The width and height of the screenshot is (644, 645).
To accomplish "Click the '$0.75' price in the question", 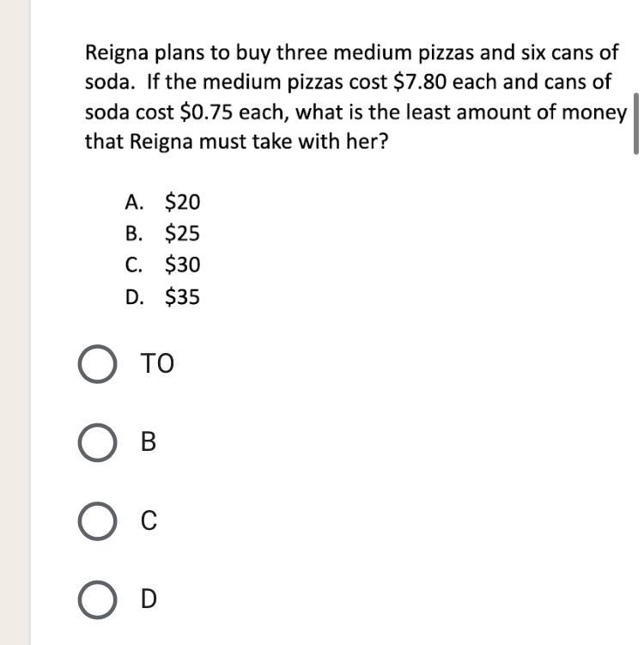I will (207, 113).
